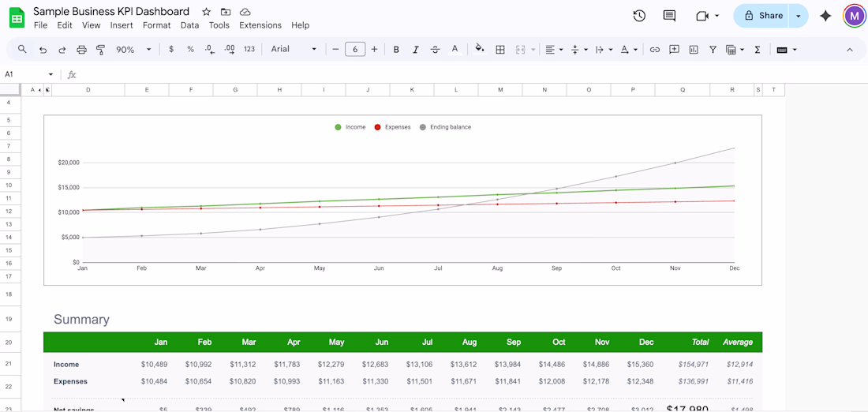
Task: Click the formula bar
Action: coord(470,74)
